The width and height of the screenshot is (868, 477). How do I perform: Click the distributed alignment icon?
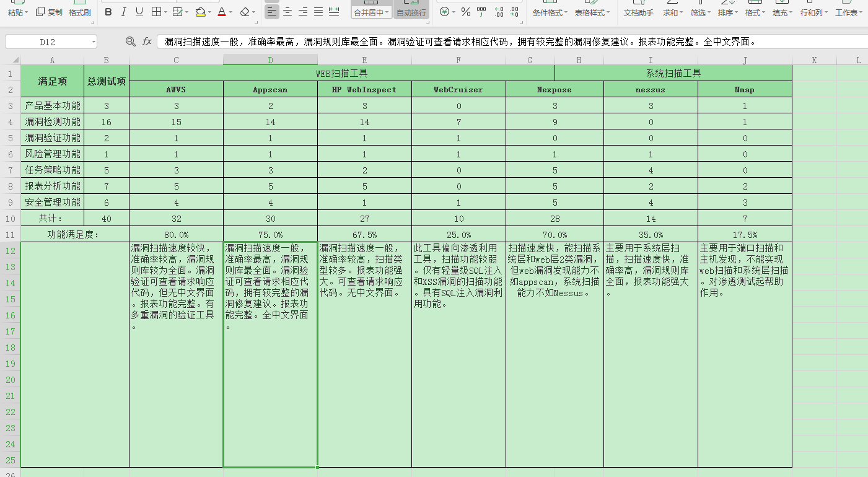point(334,12)
